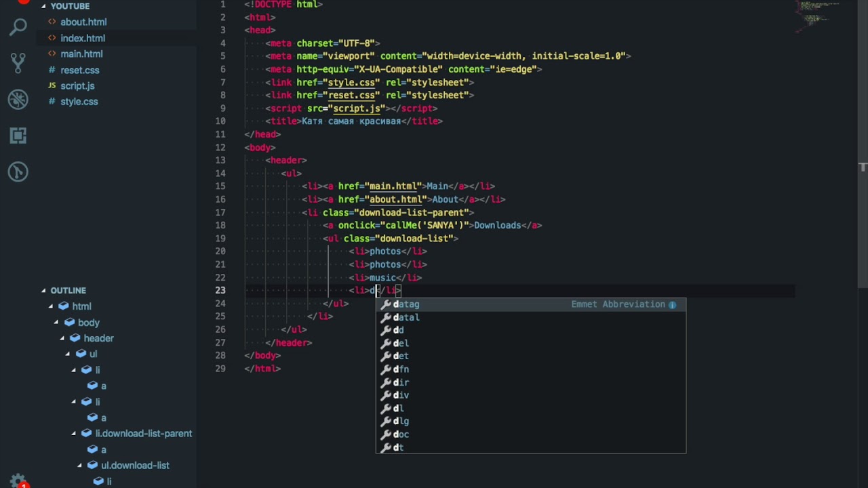The height and width of the screenshot is (488, 868).
Task: Open main.html from the file list
Action: 81,54
